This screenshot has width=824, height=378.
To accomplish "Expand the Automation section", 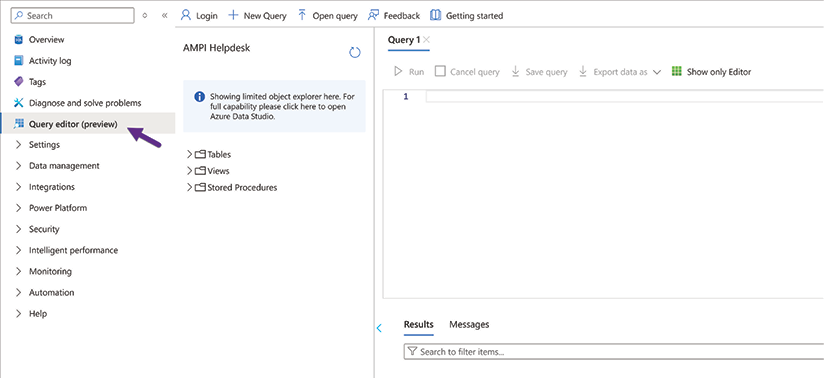I will pos(18,292).
